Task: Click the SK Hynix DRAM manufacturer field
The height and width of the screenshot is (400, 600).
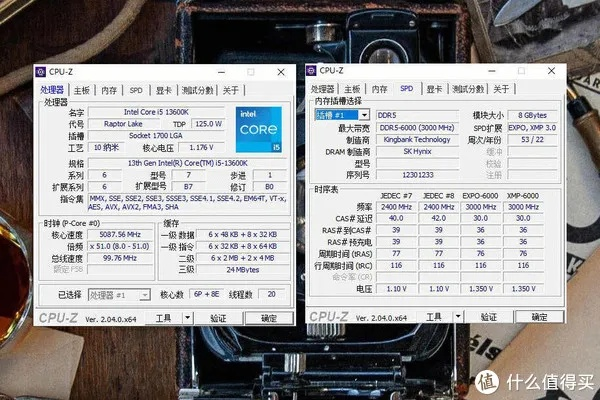Action: coord(417,152)
